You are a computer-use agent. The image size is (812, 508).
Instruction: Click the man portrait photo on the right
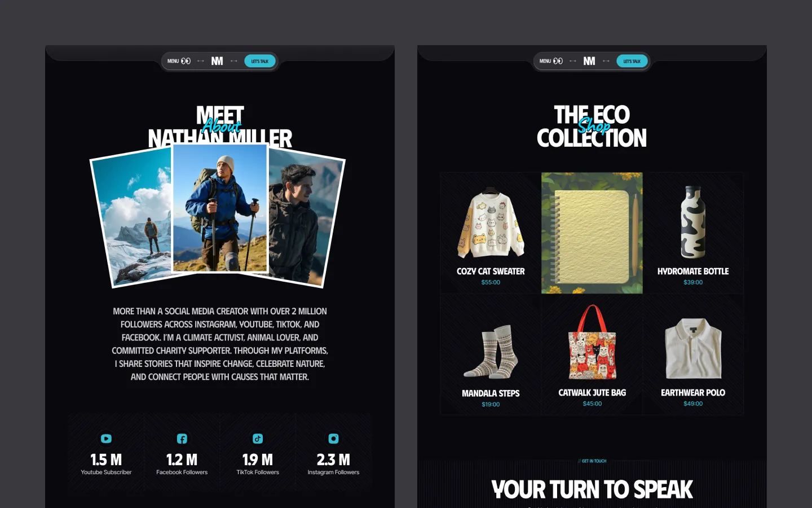306,220
